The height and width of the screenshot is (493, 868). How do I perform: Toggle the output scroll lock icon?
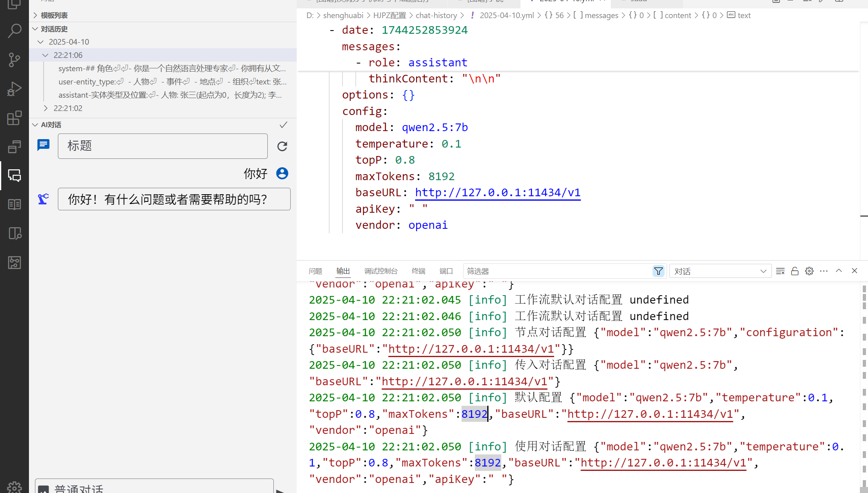795,271
